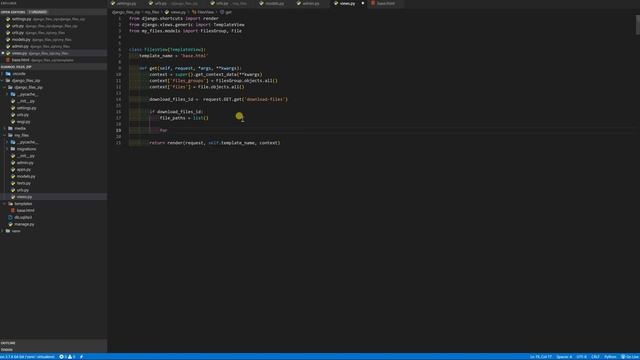The image size is (640, 360).
Task: Click the 'file_paths = list()' code line
Action: (184, 118)
